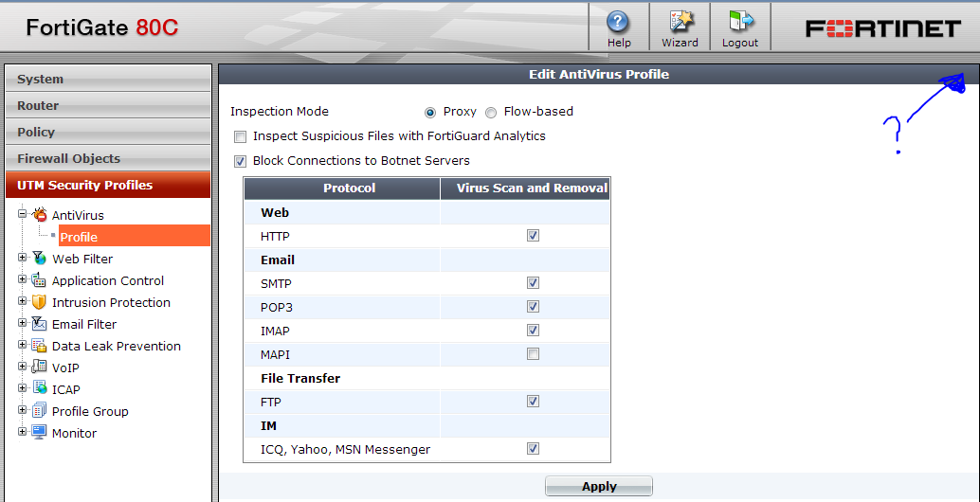Viewport: 980px width, 502px height.
Task: Click the Edit AntiVirus Profile title bar
Action: tap(599, 74)
